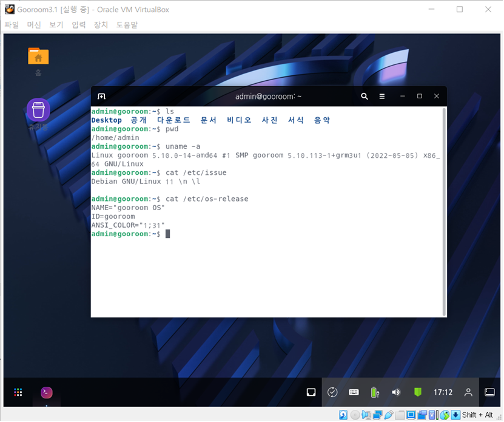This screenshot has width=504, height=422.
Task: Click the terminal title admin@gooroom: ~
Action: pyautogui.click(x=269, y=97)
